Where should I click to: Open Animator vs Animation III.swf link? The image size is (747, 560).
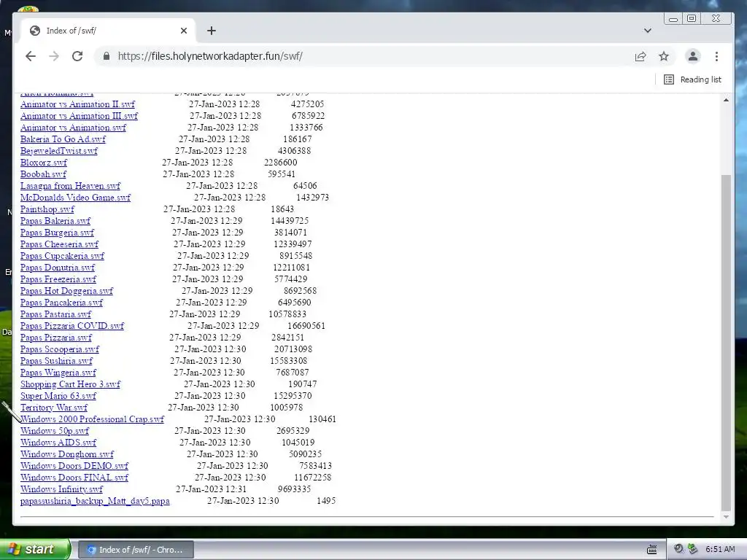(x=79, y=116)
